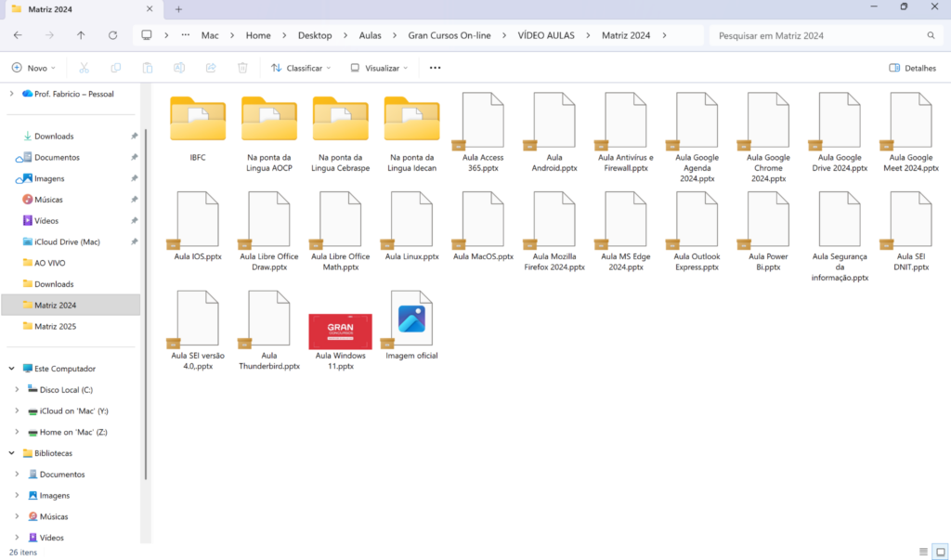Expand iCloud on 'Mac' (Y:) node

17,410
